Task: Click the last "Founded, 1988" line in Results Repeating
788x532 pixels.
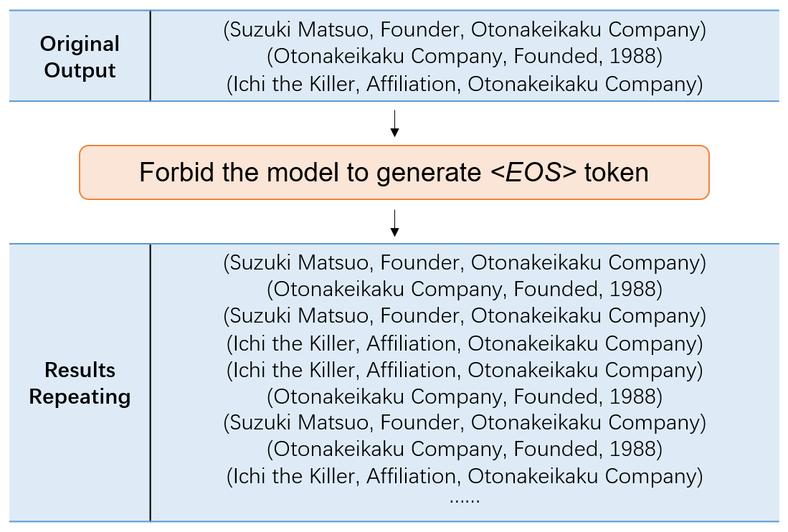Action: pos(465,449)
